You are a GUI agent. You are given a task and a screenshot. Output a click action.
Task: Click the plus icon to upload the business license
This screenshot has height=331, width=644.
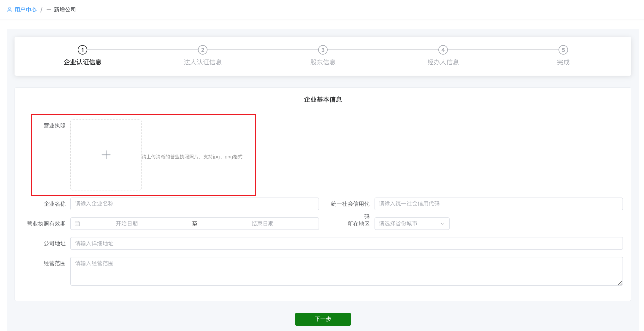click(106, 155)
